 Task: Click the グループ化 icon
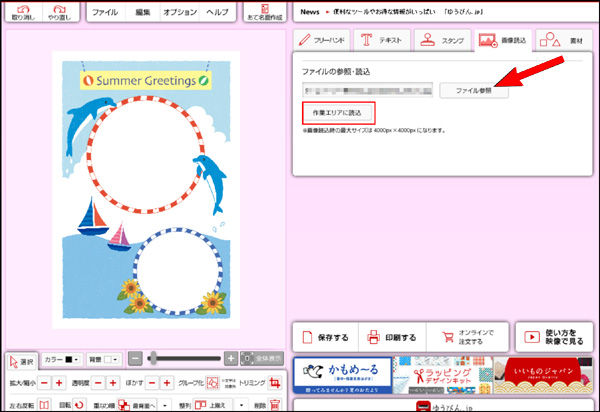tap(213, 383)
